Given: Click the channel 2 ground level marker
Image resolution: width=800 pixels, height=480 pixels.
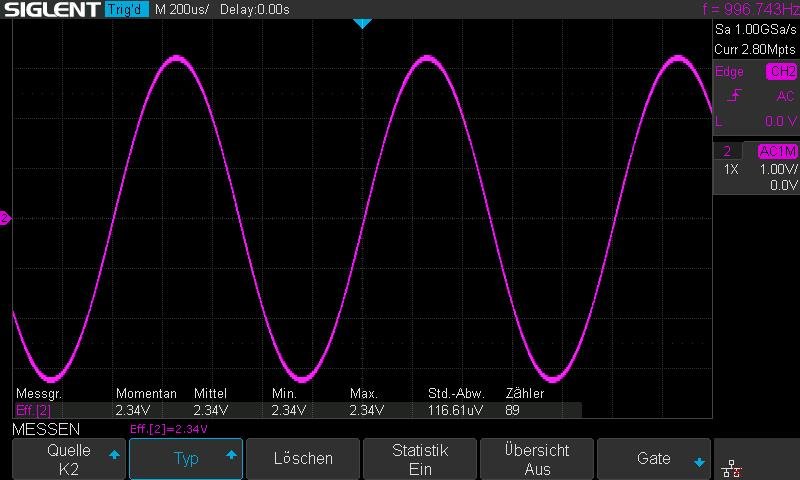Looking at the screenshot, I should click(x=5, y=218).
